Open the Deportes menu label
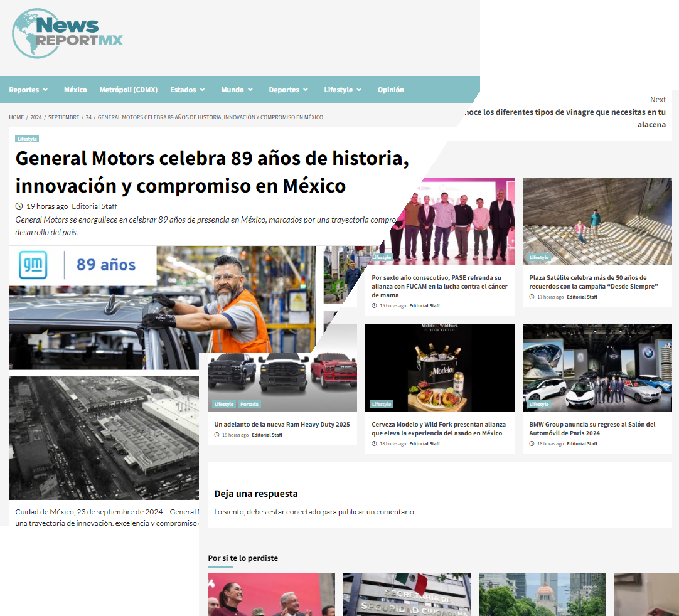Viewport: 679px width, 616px height. (x=284, y=90)
